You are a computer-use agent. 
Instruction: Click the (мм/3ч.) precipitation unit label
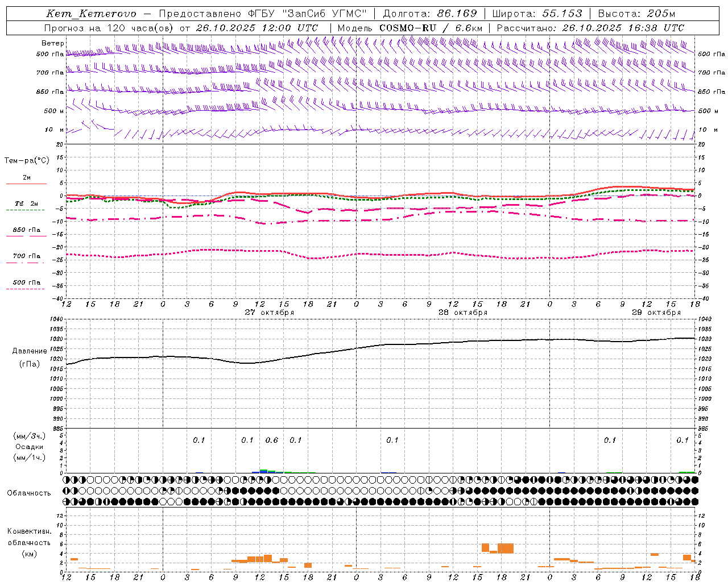click(30, 436)
